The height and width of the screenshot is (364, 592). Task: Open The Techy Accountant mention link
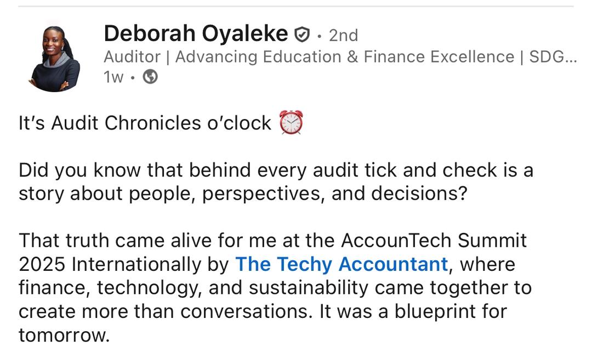coord(341,264)
